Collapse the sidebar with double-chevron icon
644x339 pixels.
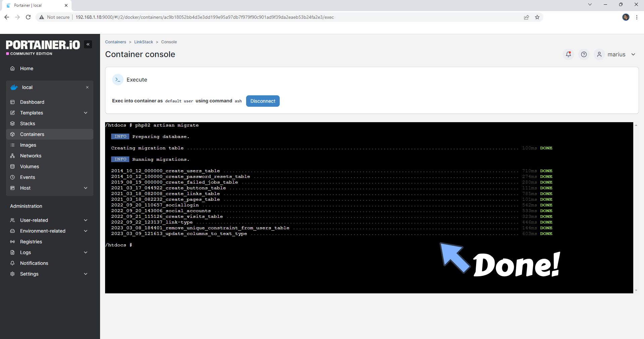pos(88,44)
